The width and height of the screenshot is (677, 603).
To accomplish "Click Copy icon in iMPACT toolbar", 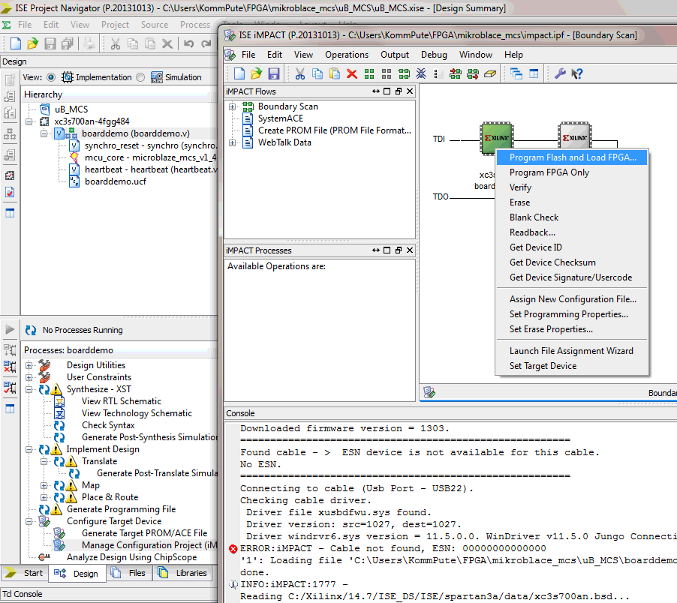I will (x=317, y=74).
